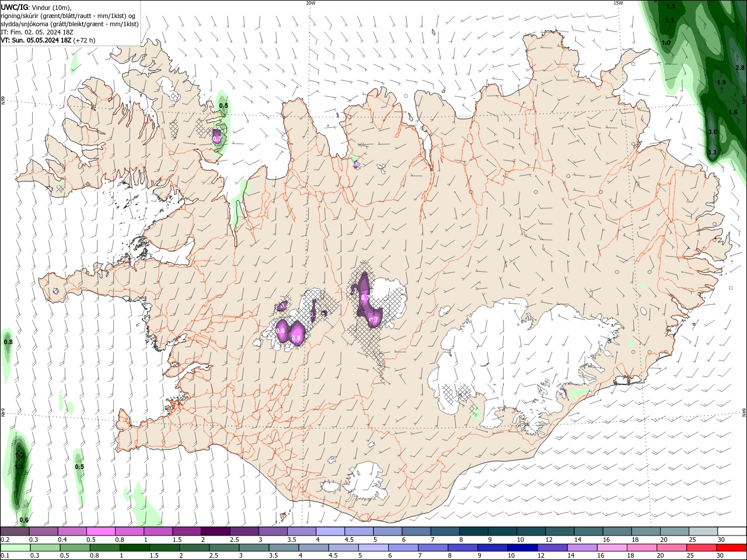
Task: Click the bright pink 0.5–0.8 snow legend swatch
Action: click(100, 531)
